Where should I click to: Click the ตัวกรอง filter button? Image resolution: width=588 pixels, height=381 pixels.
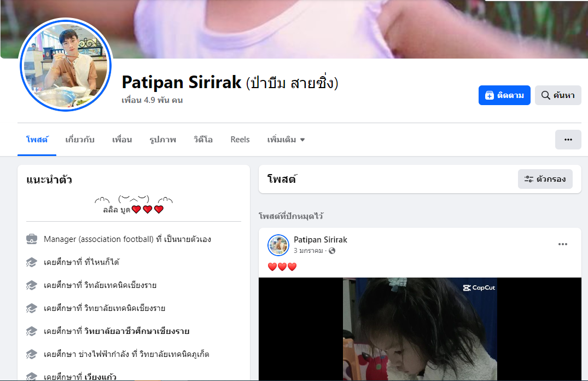pyautogui.click(x=545, y=179)
